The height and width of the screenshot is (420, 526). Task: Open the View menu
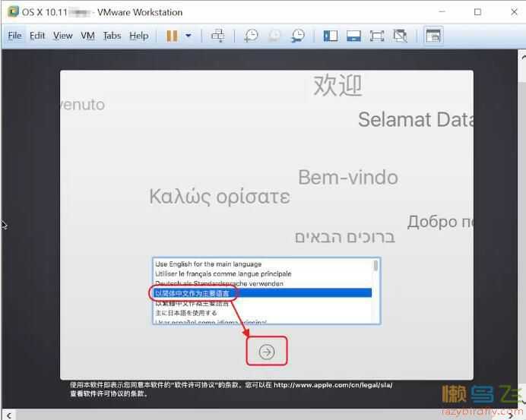[x=63, y=36]
